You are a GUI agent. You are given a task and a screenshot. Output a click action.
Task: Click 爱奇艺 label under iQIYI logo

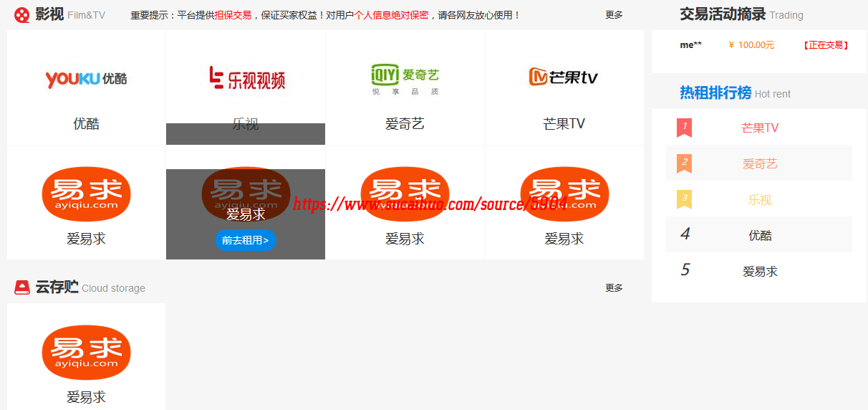coord(405,124)
